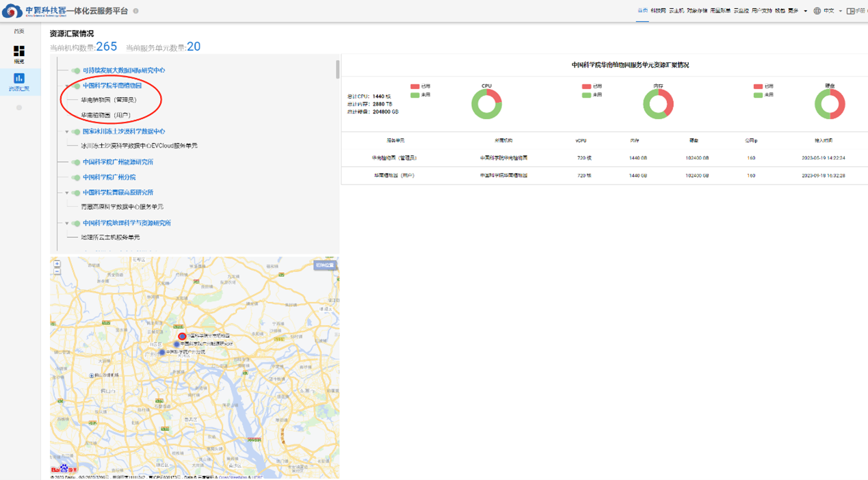Click the 硬盘 donut chart

(830, 104)
